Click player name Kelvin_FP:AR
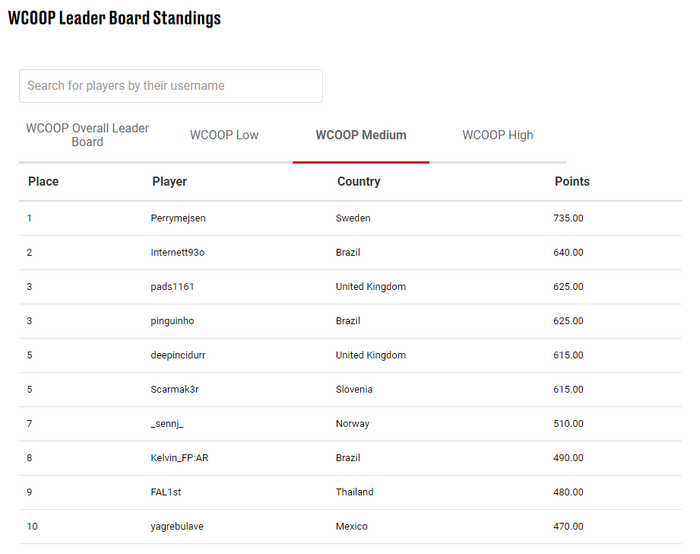Screen dimensions: 700x554 coord(179,458)
